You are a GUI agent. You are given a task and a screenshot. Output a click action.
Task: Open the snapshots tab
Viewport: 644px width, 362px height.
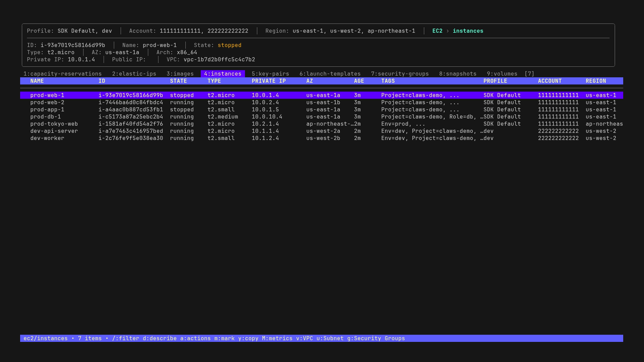[458, 74]
